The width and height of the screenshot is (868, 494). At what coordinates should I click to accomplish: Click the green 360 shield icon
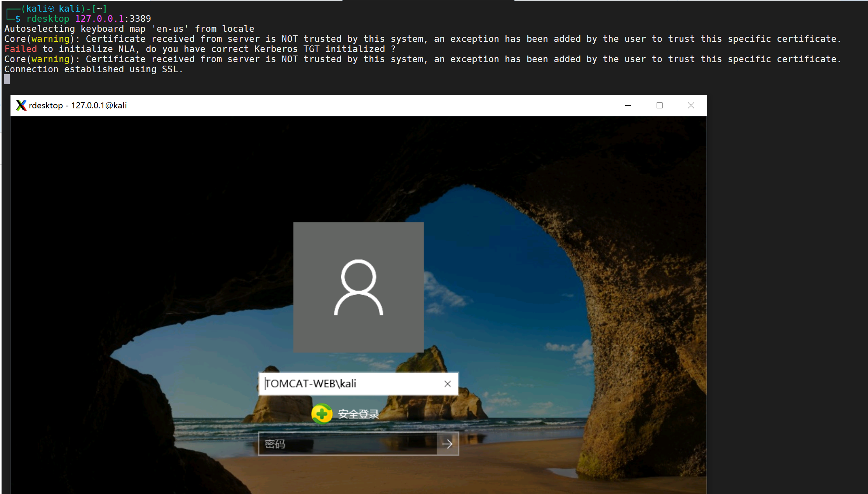322,414
